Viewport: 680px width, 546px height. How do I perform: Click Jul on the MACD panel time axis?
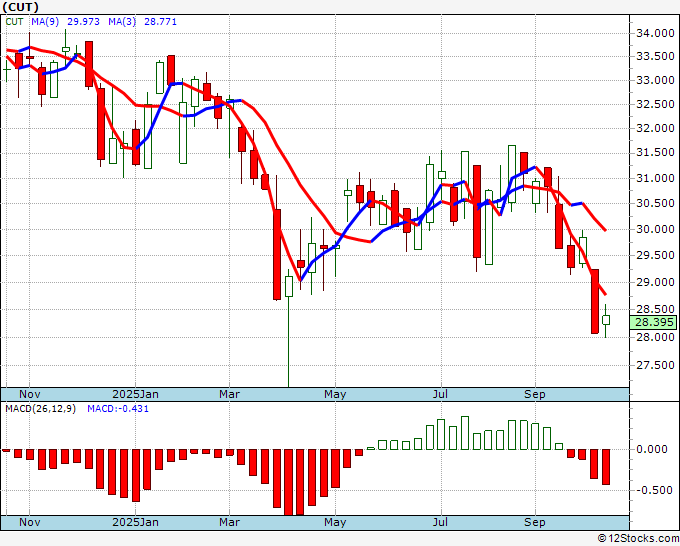[441, 522]
